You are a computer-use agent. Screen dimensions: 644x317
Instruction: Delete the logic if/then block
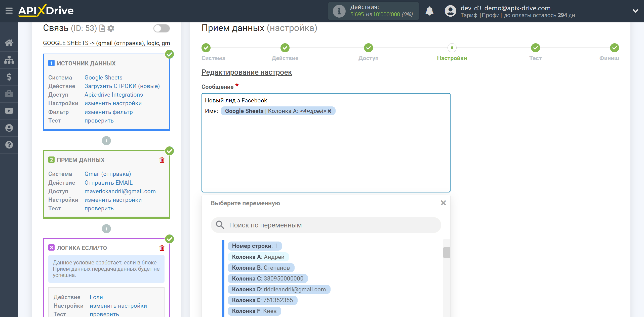pyautogui.click(x=162, y=248)
